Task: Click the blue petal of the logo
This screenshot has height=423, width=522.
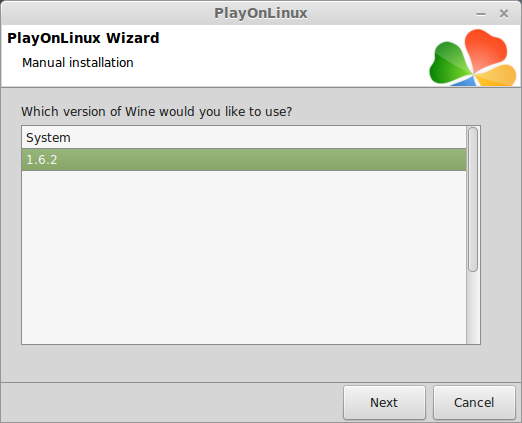Action: click(x=463, y=81)
